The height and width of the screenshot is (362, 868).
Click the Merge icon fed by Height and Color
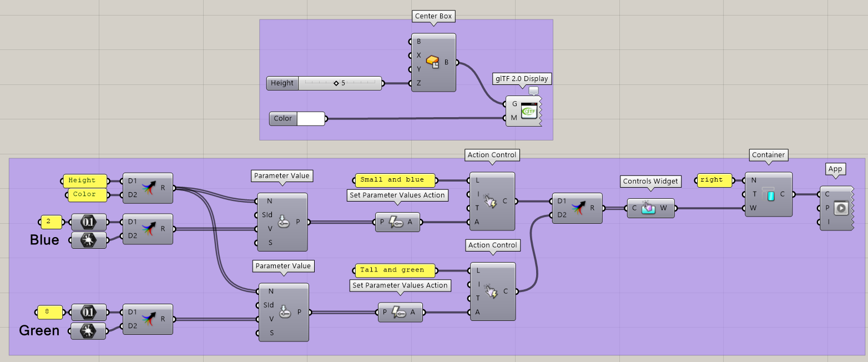(x=148, y=187)
